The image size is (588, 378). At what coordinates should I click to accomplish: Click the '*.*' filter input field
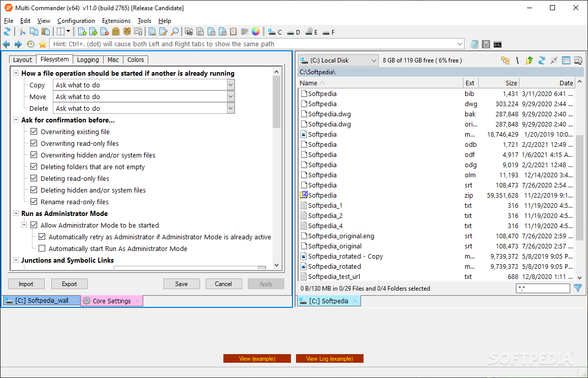(543, 288)
